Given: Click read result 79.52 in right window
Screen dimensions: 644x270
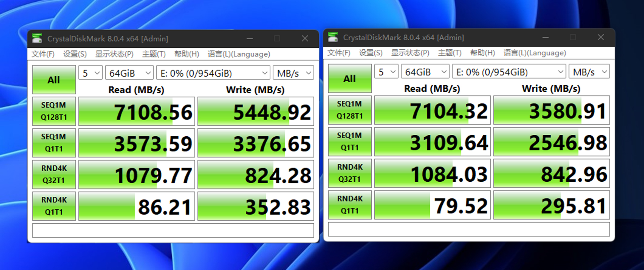Looking at the screenshot, I should (x=433, y=205).
